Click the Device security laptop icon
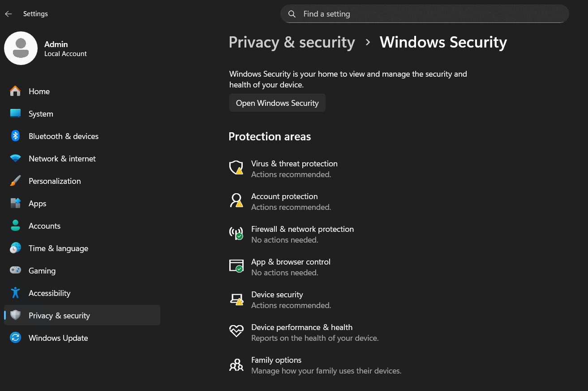This screenshot has height=391, width=588. [x=236, y=299]
